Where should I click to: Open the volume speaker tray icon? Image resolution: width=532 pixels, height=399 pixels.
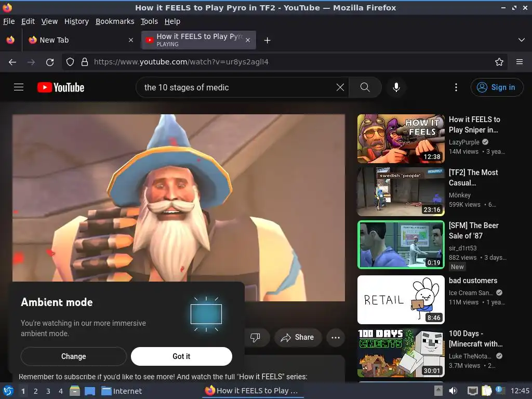(x=453, y=391)
